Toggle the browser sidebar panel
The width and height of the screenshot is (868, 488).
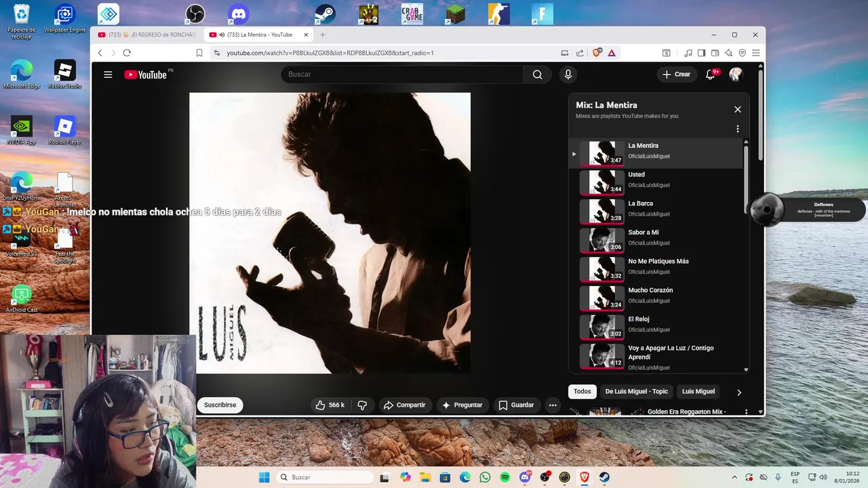pos(702,53)
